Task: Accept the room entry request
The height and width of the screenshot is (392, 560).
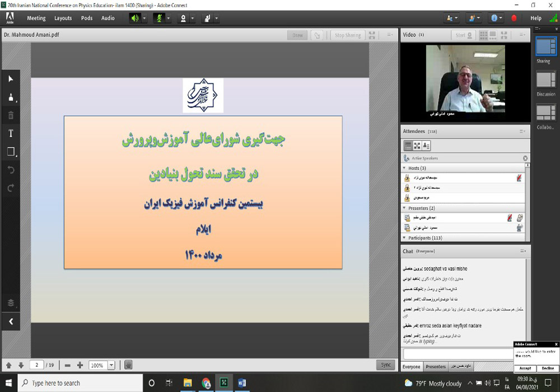Action: 525,368
